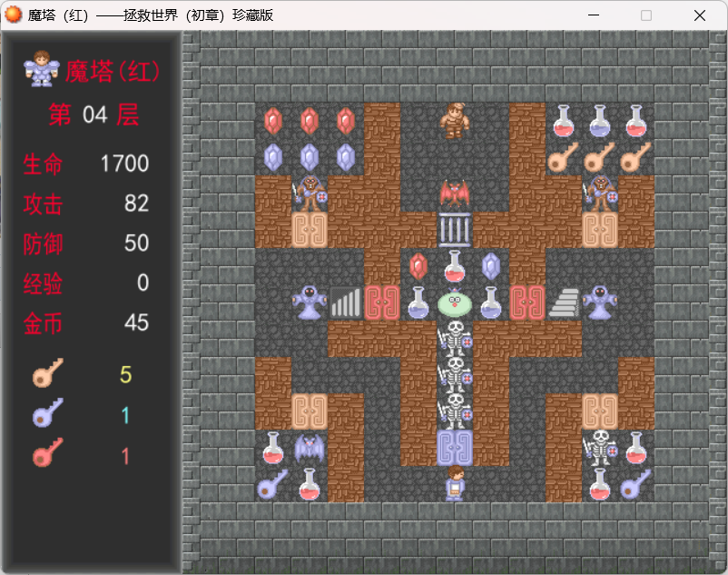Click hooded wizard beside dark staircase

point(310,302)
